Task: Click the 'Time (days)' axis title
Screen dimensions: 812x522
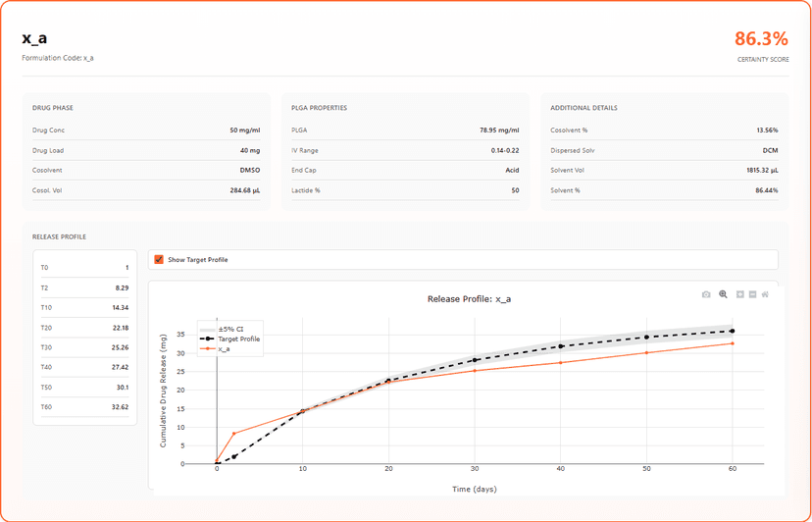Action: point(474,489)
